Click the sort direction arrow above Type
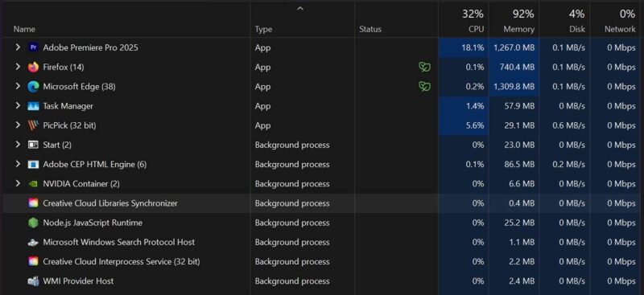Viewport: 644px width, 295px height. pos(300,9)
